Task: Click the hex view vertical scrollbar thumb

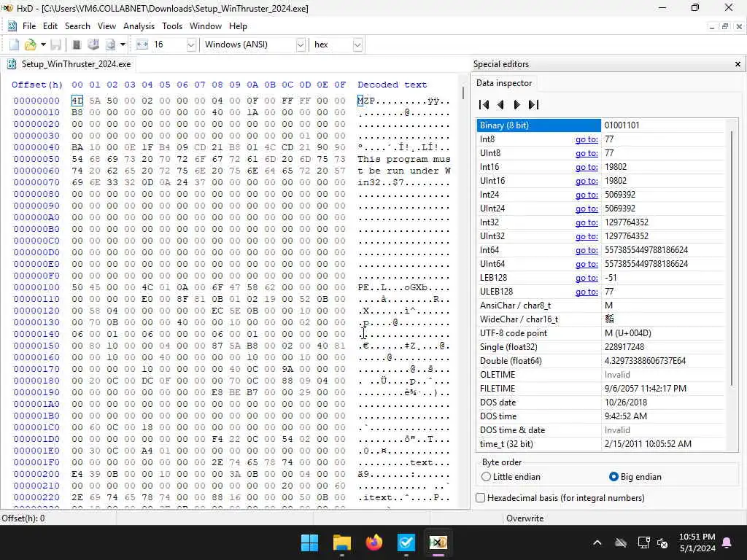Action: [x=462, y=93]
